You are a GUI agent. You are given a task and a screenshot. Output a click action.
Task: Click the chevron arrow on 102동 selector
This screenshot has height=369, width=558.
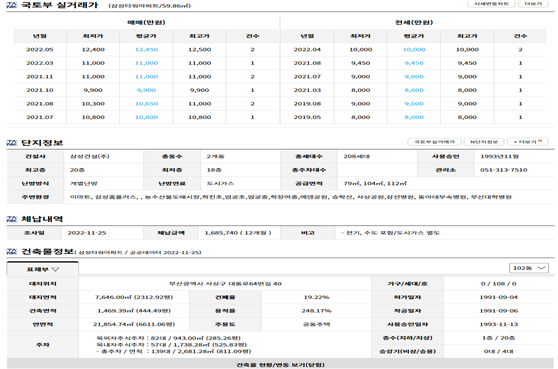pos(541,268)
